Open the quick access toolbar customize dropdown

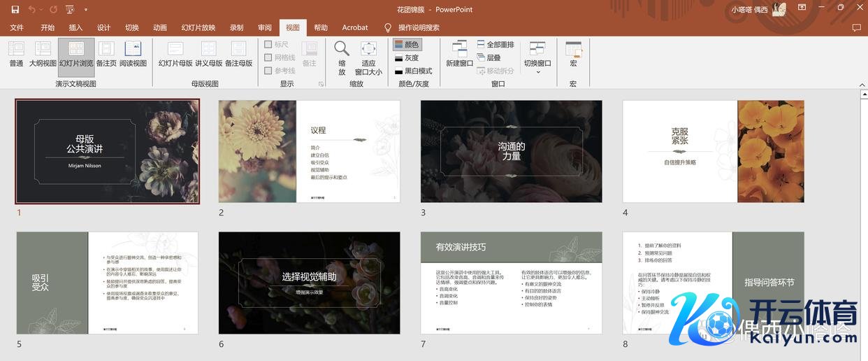(86, 10)
